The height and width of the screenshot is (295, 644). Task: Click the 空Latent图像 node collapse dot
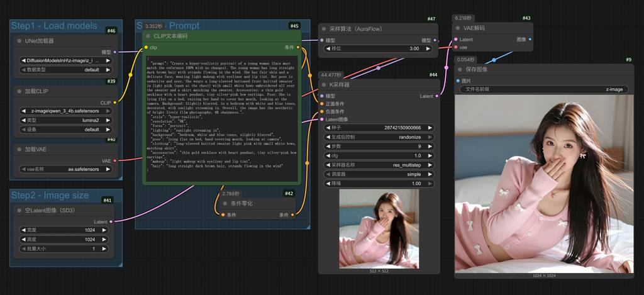(19, 210)
